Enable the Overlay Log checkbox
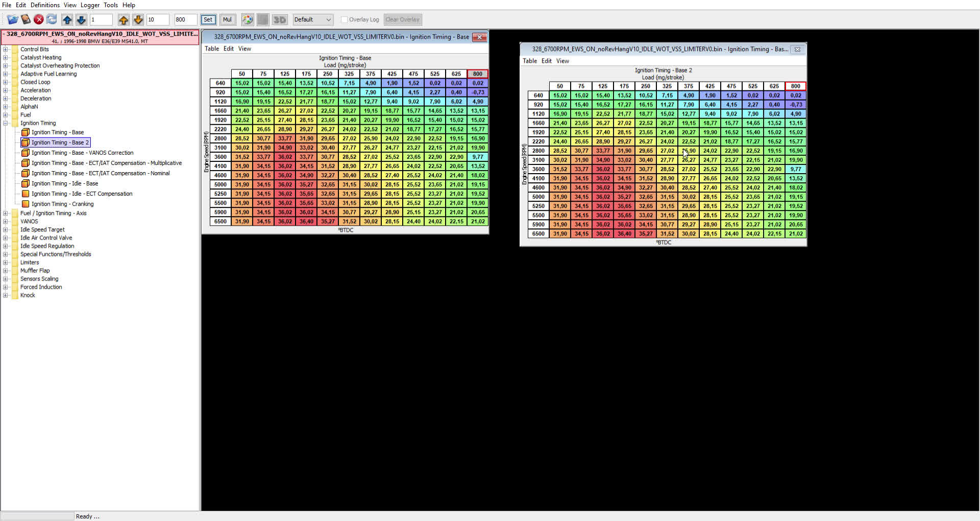Screen dimensions: 980x521 pyautogui.click(x=345, y=20)
